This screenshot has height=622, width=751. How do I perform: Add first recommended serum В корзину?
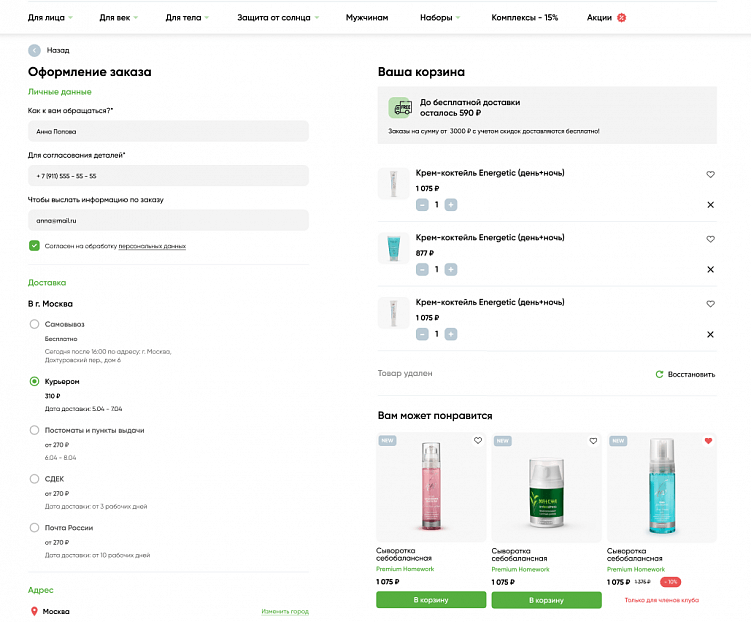[431, 600]
